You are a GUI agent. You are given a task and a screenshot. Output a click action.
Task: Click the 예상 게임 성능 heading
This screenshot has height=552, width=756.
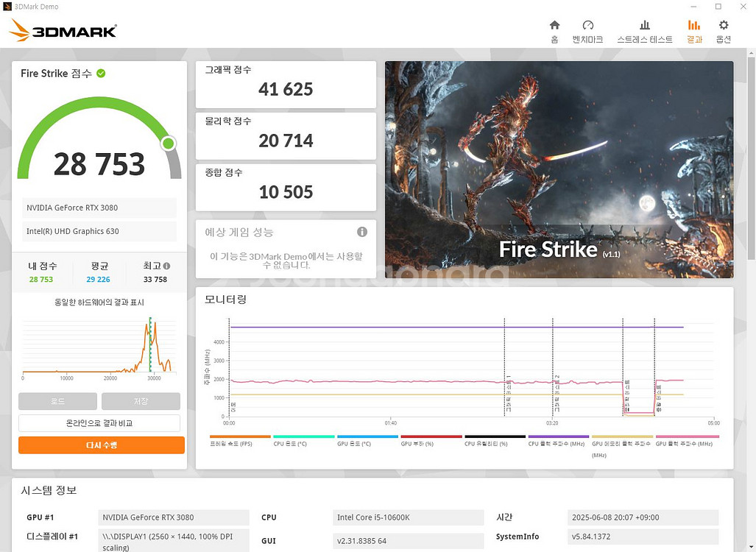tap(239, 233)
